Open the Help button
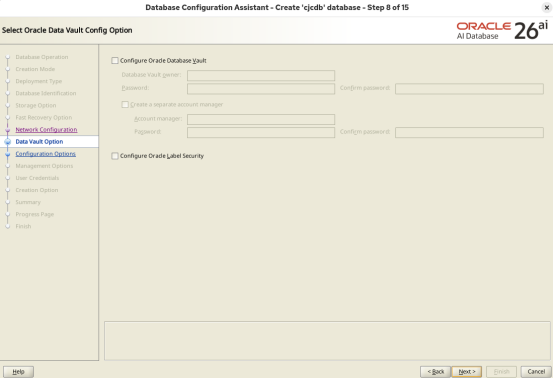The height and width of the screenshot is (378, 554). (x=18, y=372)
